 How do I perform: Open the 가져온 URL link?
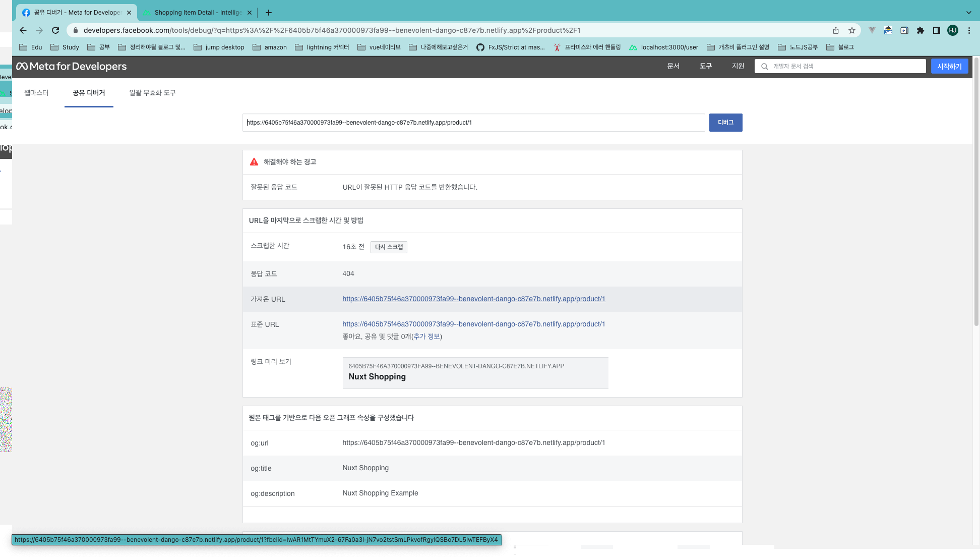[474, 299]
